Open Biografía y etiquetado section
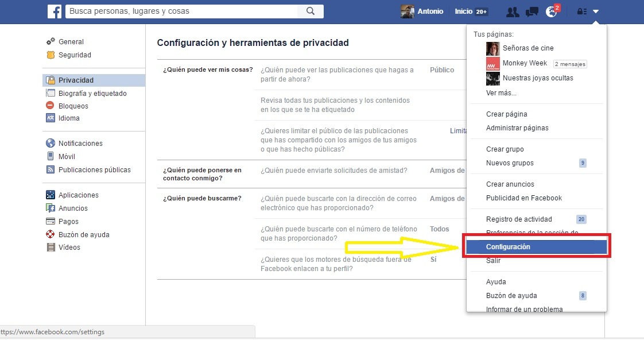This screenshot has height=344, width=644. click(92, 93)
